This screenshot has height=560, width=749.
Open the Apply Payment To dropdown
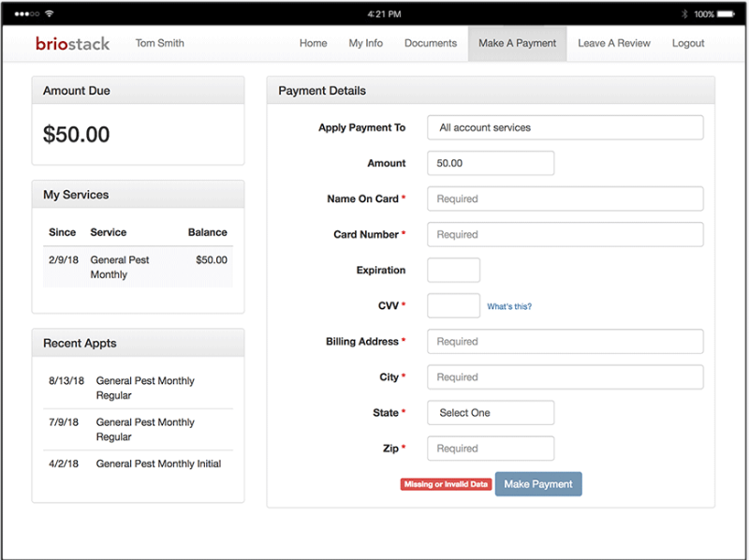[x=565, y=127]
